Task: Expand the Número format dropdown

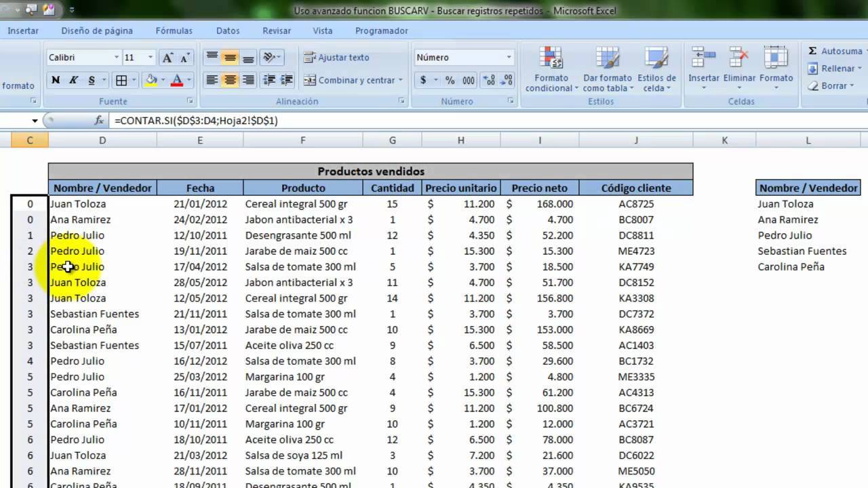Action: coord(509,58)
